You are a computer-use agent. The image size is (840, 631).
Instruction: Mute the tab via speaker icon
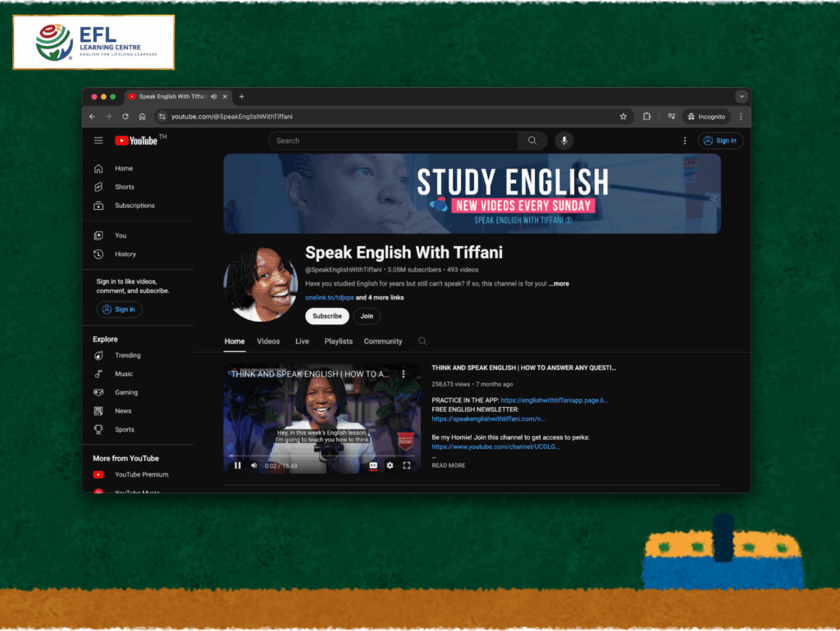coord(214,97)
